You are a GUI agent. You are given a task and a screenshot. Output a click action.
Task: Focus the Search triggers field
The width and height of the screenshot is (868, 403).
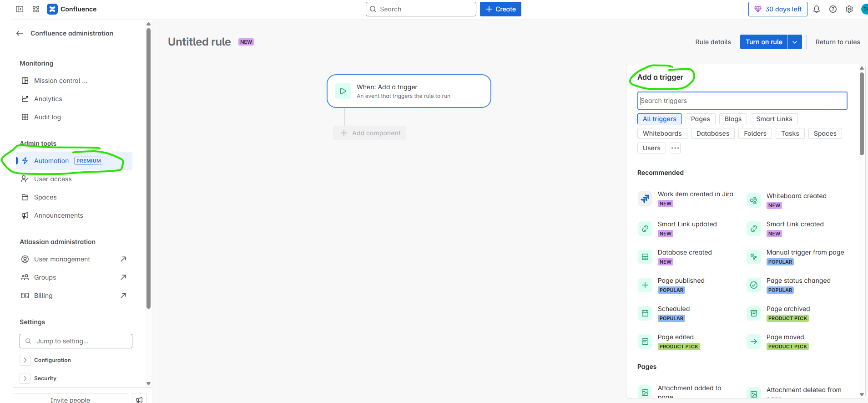click(x=742, y=101)
